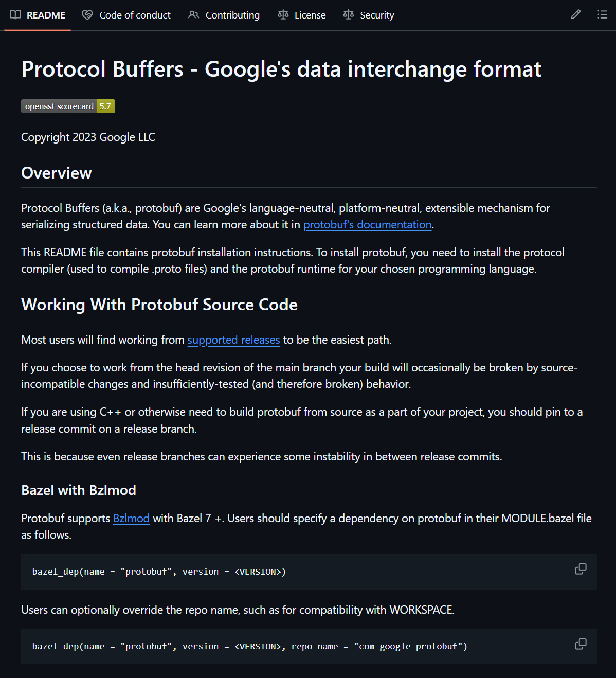Click the scales icon beside License

point(283,15)
